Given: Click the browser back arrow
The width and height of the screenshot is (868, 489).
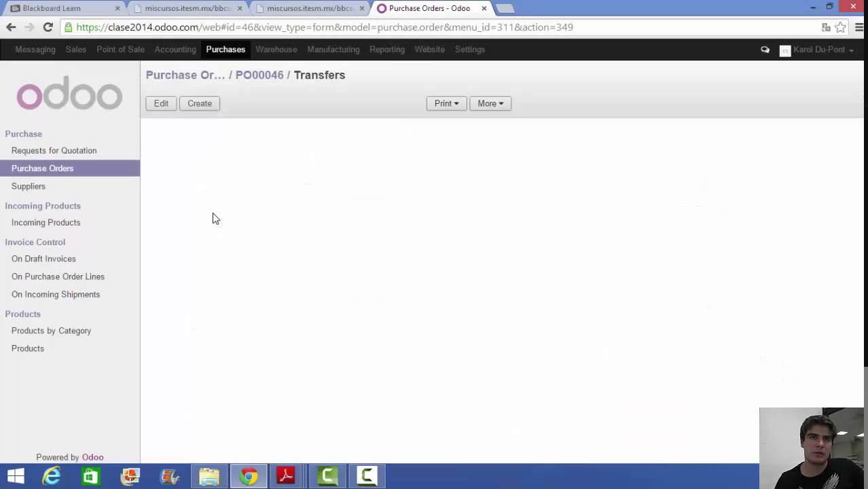Looking at the screenshot, I should (11, 27).
